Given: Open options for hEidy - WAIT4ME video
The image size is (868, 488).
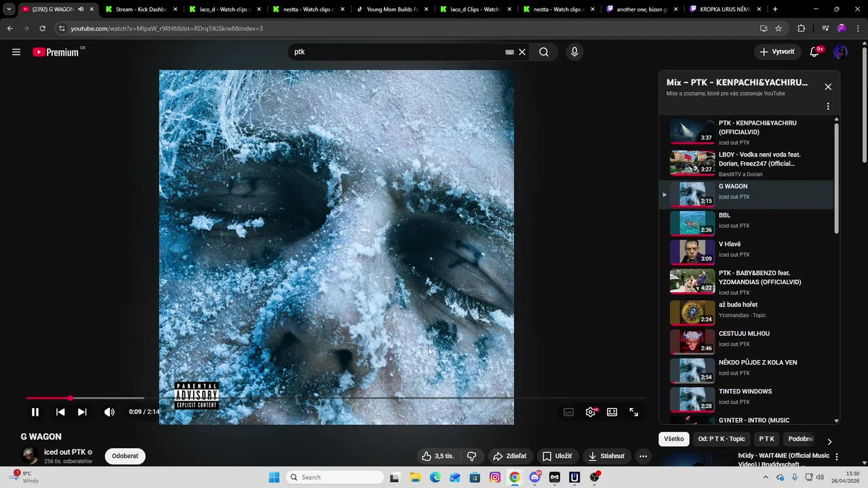Looking at the screenshot, I should (836, 457).
